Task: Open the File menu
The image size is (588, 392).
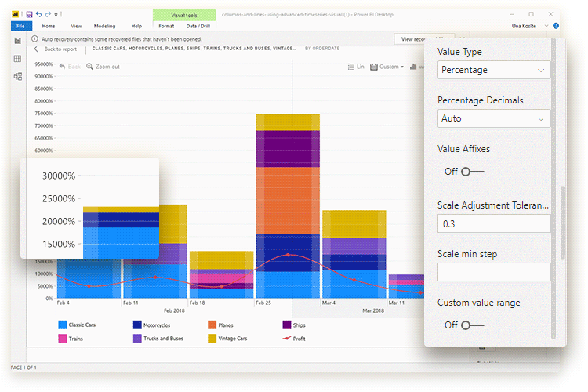Action: pyautogui.click(x=21, y=26)
